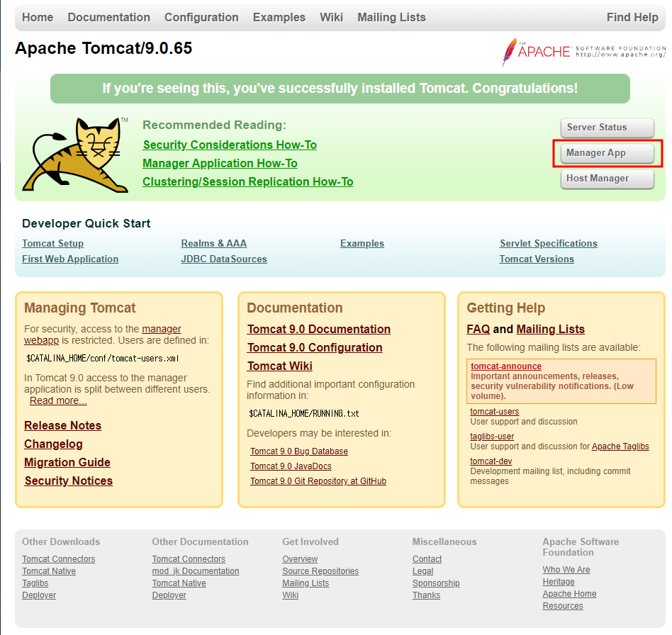Open Overview under Get Involved
This screenshot has width=672, height=635.
click(300, 559)
